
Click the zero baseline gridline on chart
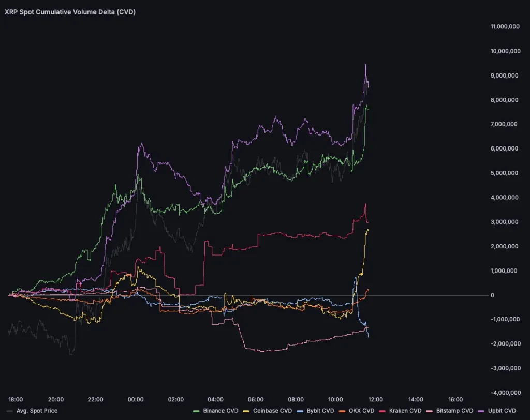440,294
